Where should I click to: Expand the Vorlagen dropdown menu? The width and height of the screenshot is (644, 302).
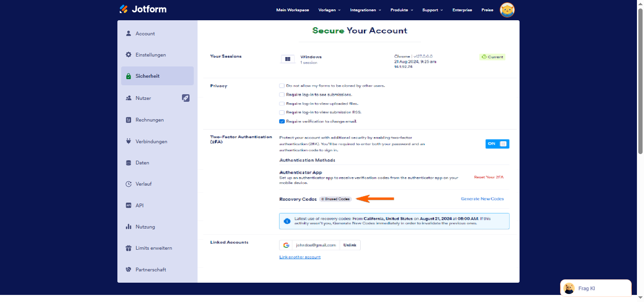(330, 10)
